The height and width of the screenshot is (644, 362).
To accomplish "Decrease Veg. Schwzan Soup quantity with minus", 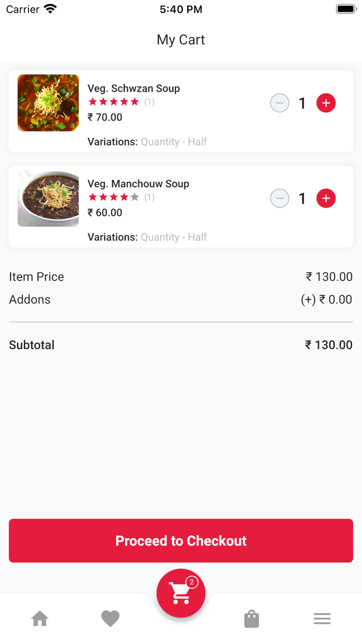I will (280, 103).
